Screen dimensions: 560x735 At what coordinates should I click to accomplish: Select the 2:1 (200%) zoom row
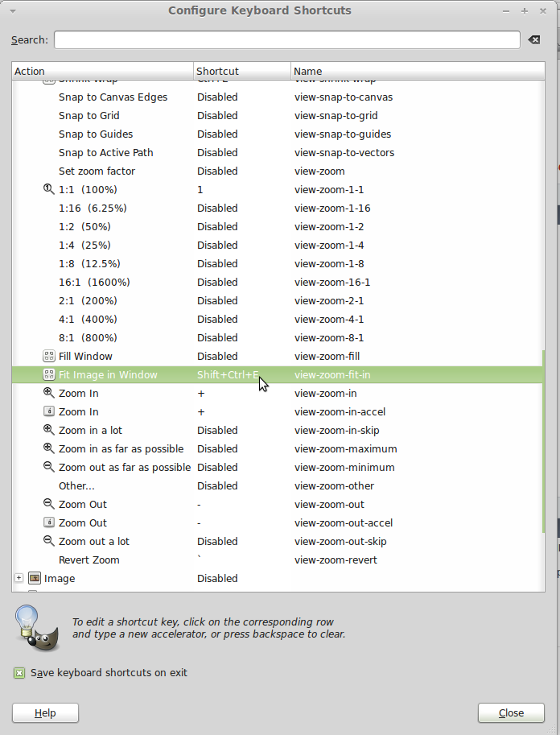click(x=278, y=300)
